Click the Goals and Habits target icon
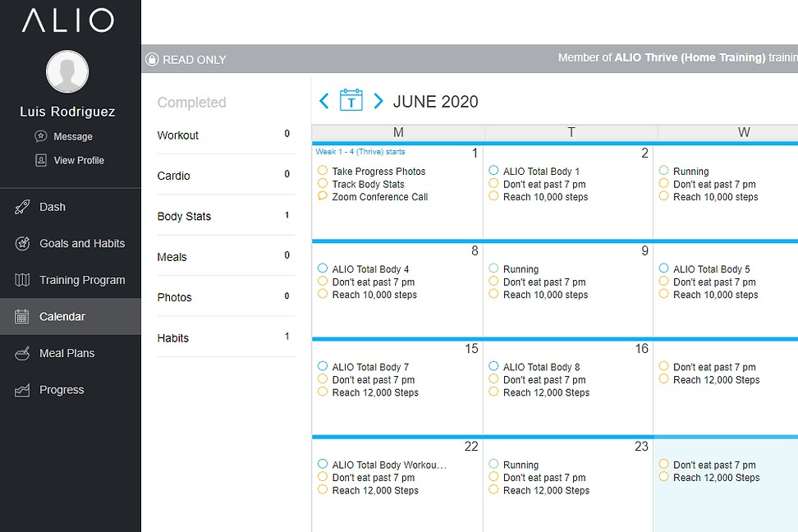The image size is (798, 532). click(22, 243)
